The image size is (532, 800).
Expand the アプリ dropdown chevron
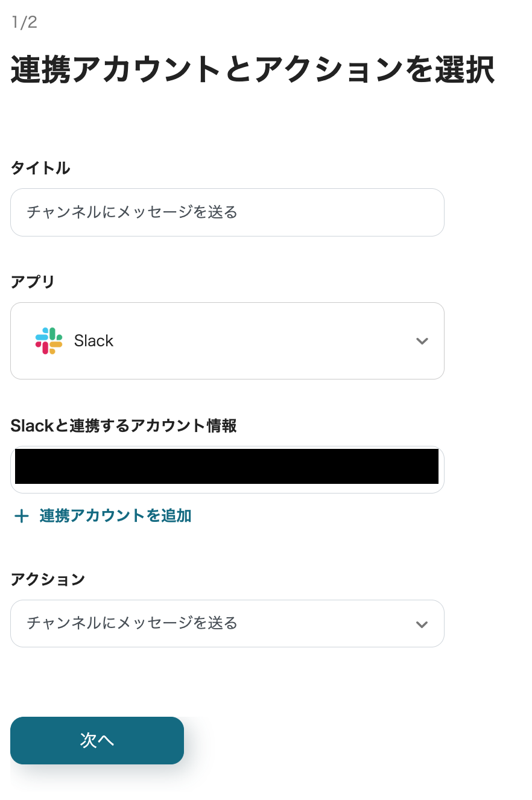(422, 341)
